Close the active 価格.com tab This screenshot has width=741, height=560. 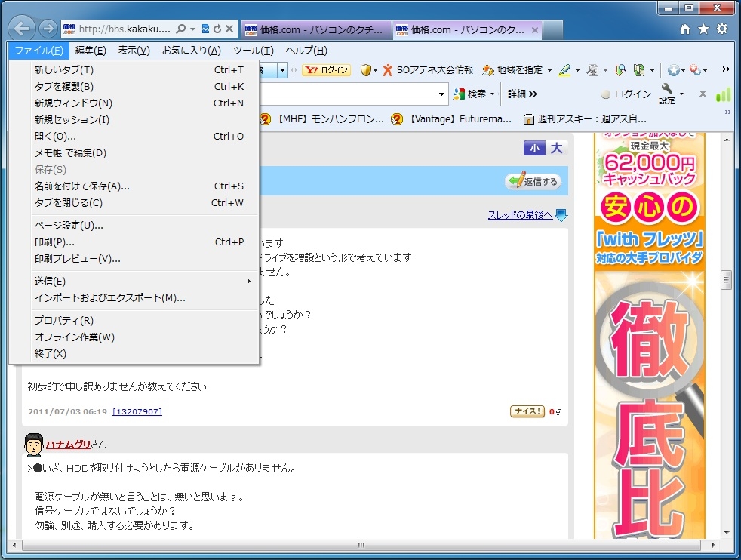535,30
